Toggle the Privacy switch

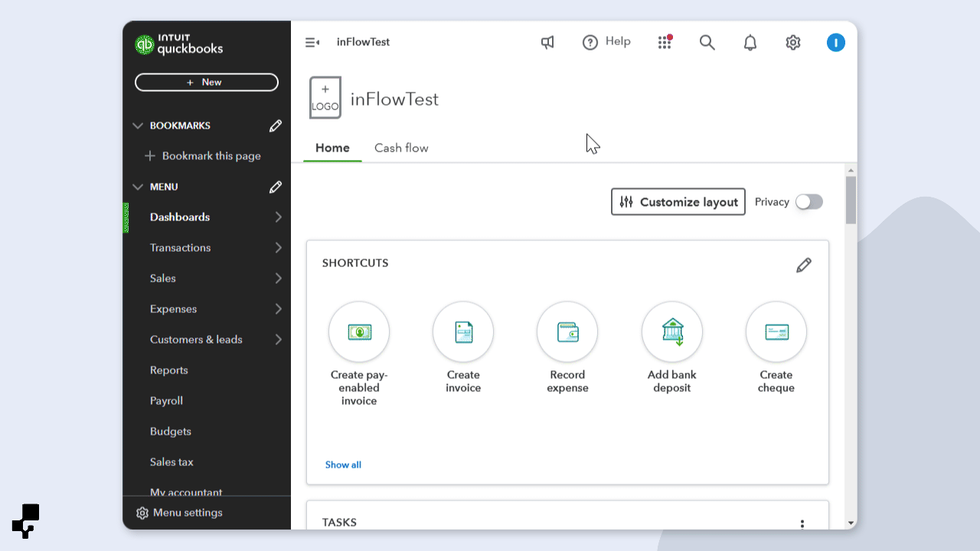point(808,202)
